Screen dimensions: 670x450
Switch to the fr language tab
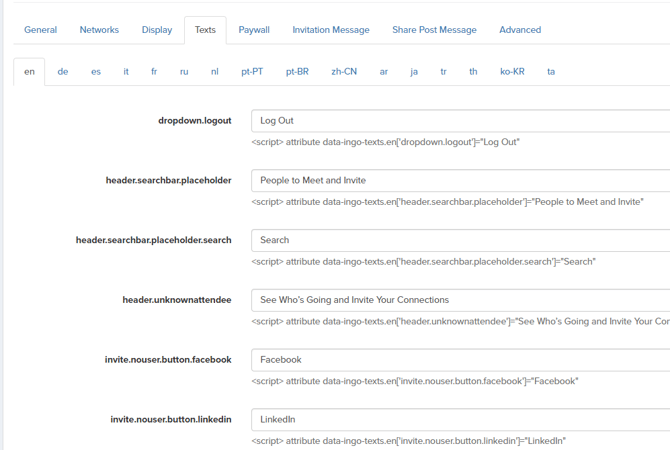(154, 72)
